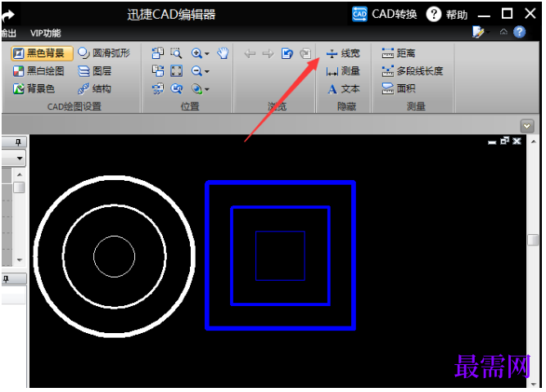The width and height of the screenshot is (546, 392).
Task: Click left panel scrollbar down arrow
Action: [20, 260]
